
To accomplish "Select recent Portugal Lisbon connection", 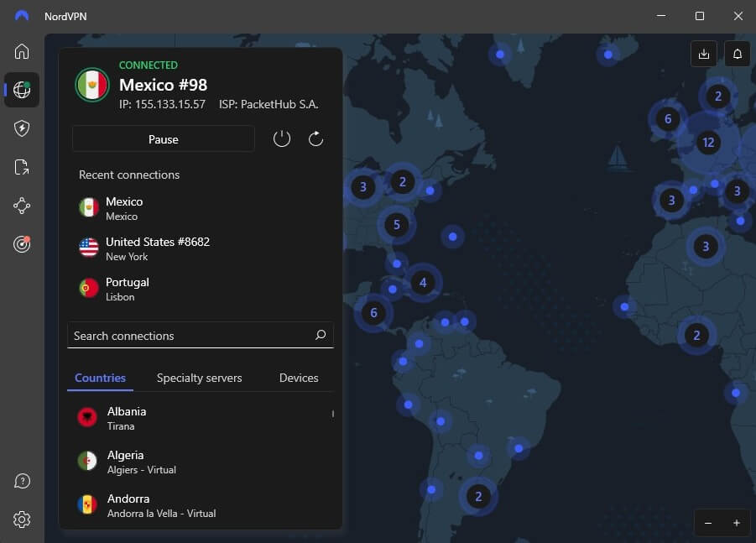I will pos(200,289).
